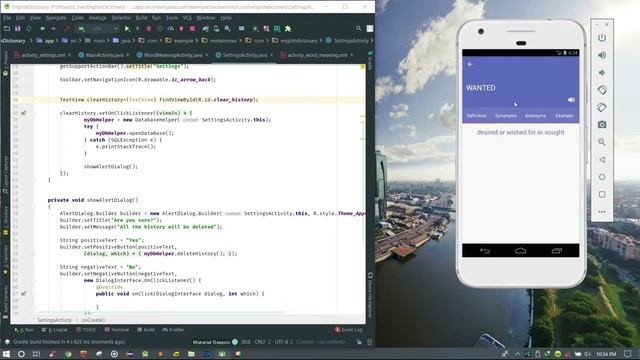
Task: Click the Make Project hammer icon
Action: coord(67,29)
